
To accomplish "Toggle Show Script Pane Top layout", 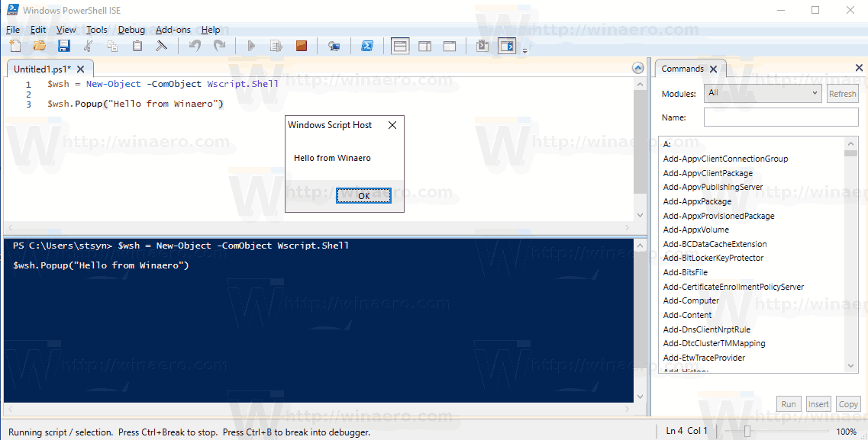I will 400,46.
